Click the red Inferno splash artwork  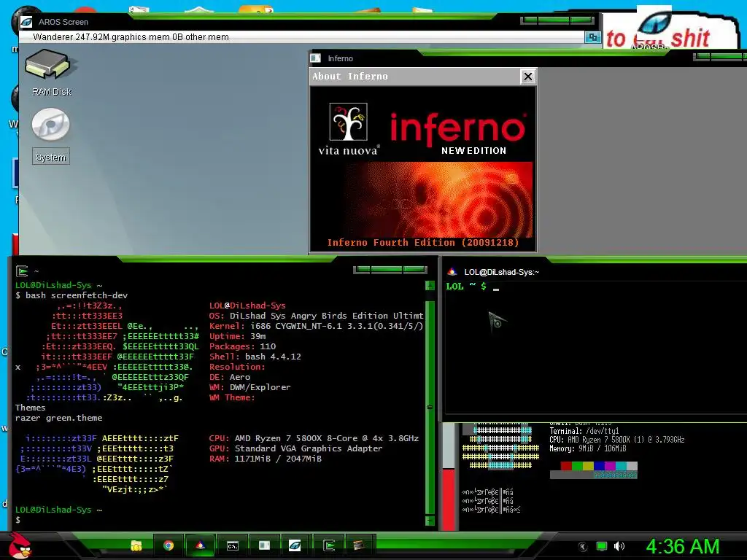coord(438,199)
